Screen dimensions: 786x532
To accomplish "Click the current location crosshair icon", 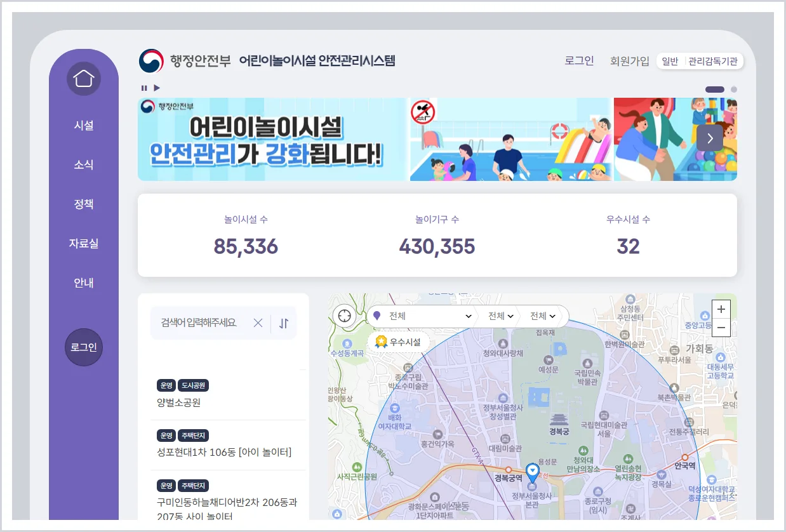I will [345, 316].
